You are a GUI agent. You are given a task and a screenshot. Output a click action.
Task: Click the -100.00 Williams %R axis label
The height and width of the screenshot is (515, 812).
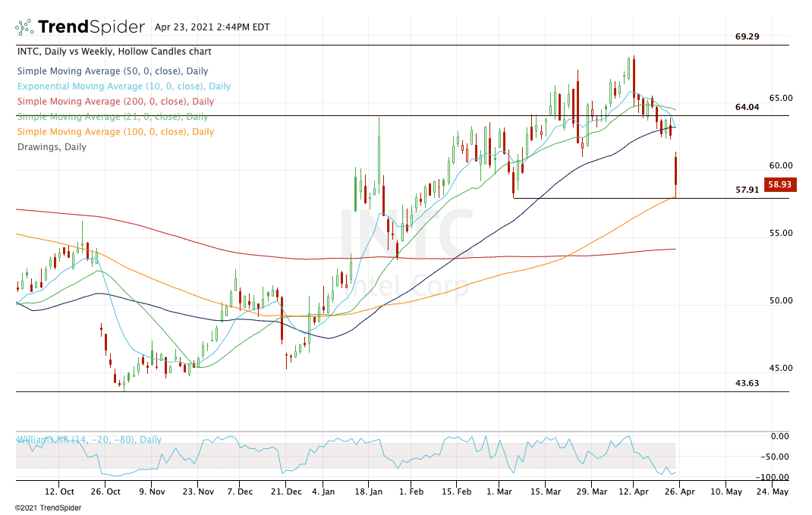[772, 477]
